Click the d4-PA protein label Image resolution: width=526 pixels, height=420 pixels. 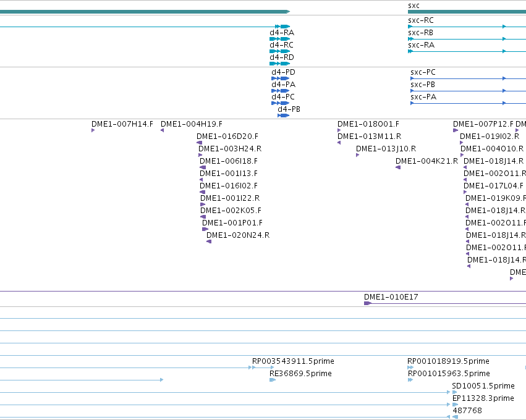click(x=284, y=85)
